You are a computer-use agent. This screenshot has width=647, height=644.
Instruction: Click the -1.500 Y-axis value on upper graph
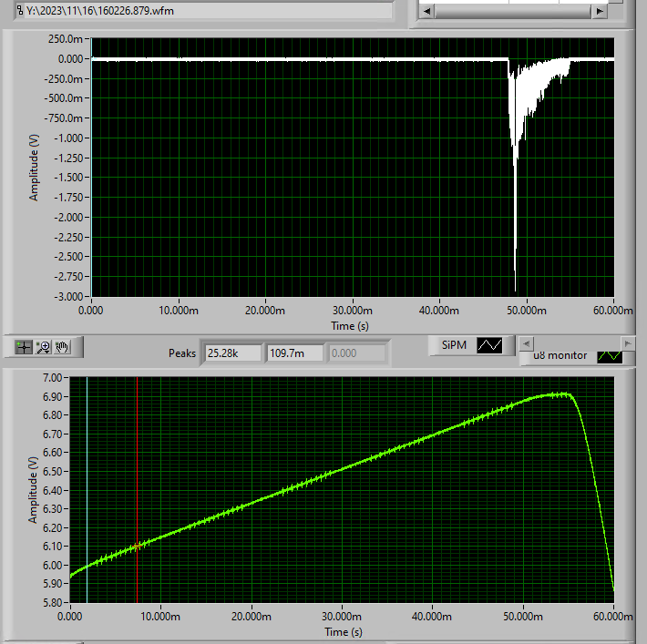click(x=68, y=178)
